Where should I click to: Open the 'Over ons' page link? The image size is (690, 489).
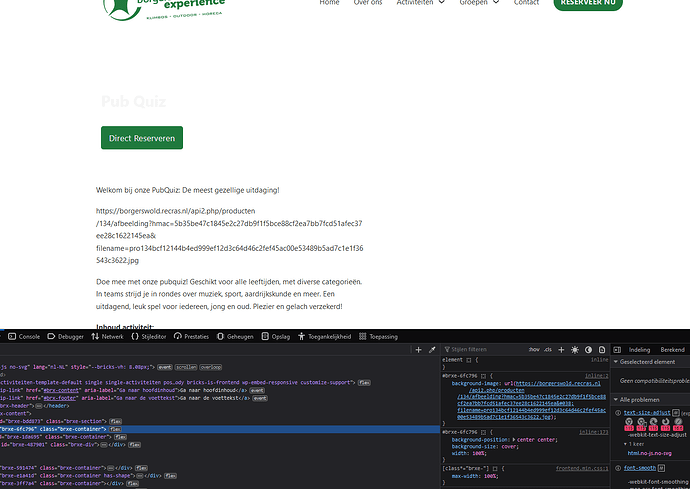tap(368, 3)
